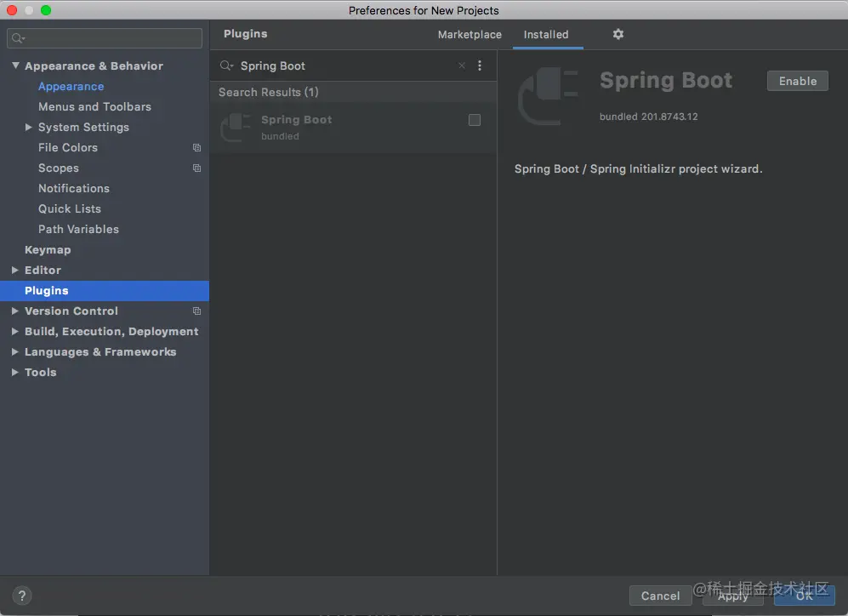The height and width of the screenshot is (616, 848).
Task: Open the Keymap settings page
Action: 48,249
